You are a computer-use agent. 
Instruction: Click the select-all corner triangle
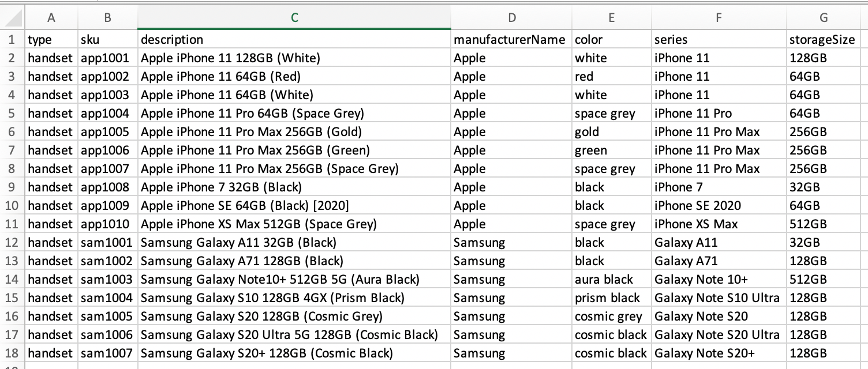tap(13, 17)
